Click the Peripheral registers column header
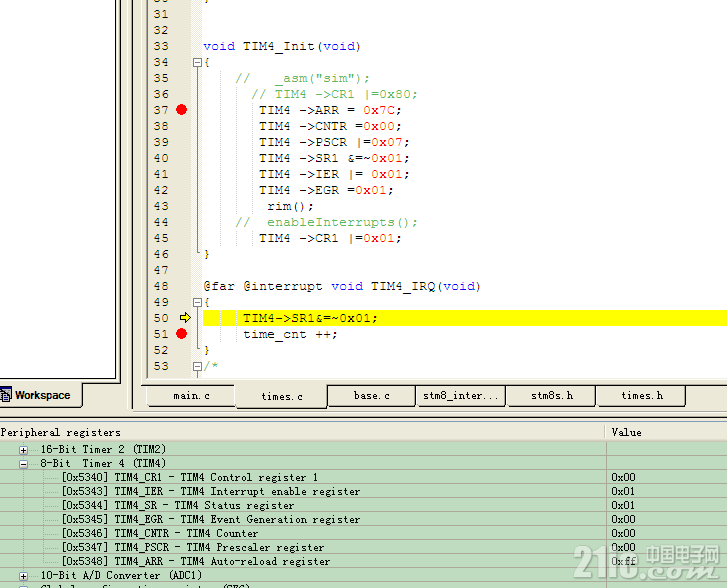The height and width of the screenshot is (588, 727). pos(302,432)
